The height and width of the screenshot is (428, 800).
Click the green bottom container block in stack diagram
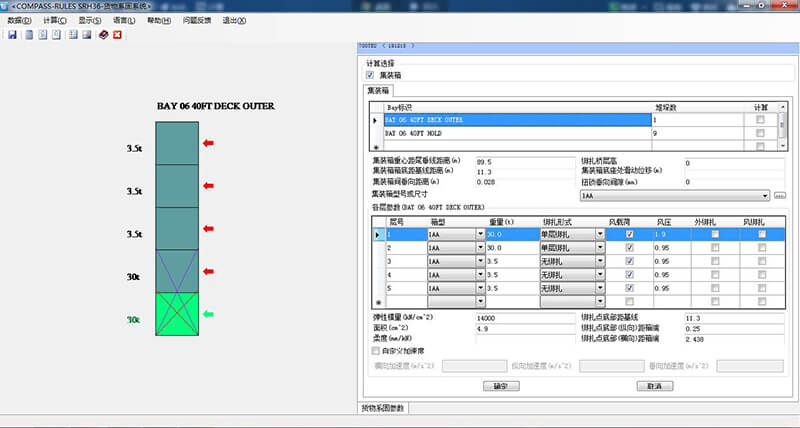coord(177,314)
